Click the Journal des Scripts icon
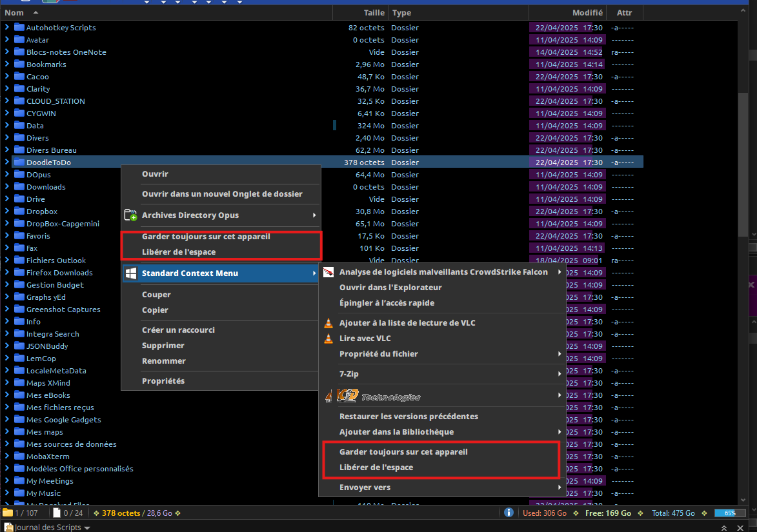Image resolution: width=757 pixels, height=532 pixels. (8, 527)
